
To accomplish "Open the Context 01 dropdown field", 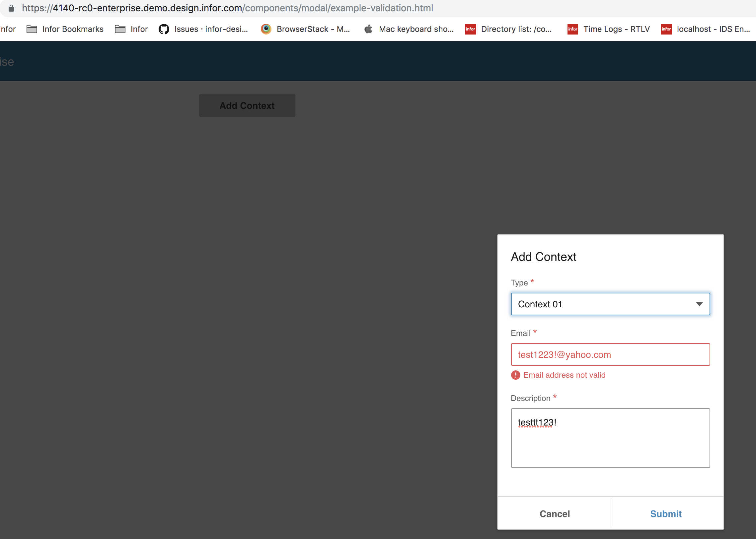I will (597, 304).
